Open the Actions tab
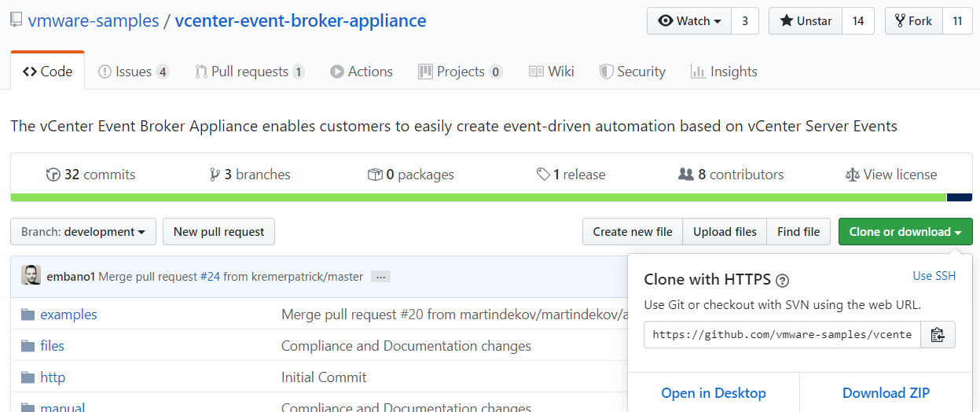 coord(362,72)
